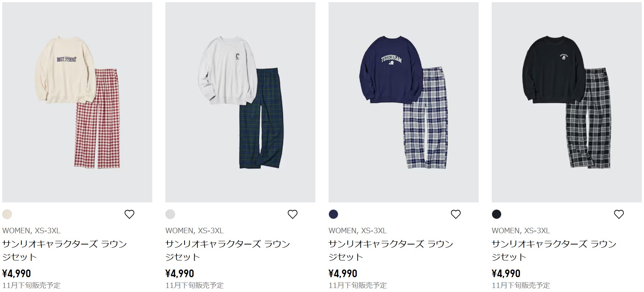The height and width of the screenshot is (292, 644).
Task: Select the cream color swatch
Action: click(7, 214)
